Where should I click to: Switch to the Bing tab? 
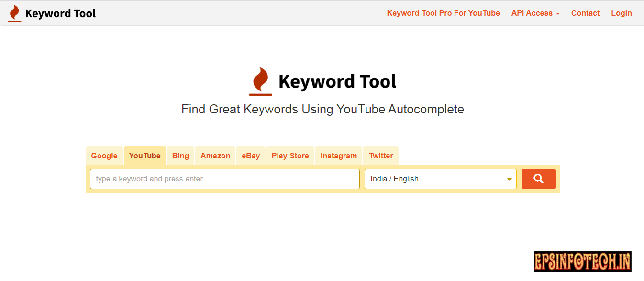click(x=180, y=155)
